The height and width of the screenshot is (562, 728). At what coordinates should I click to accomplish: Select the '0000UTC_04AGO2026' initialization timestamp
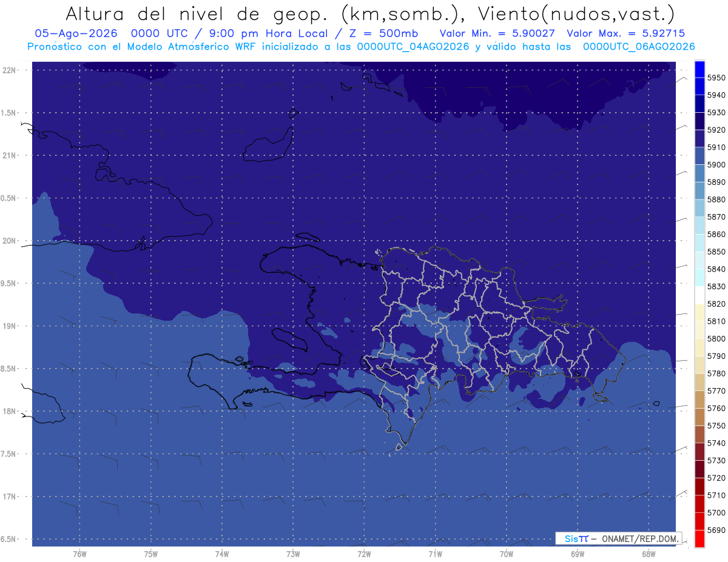tap(413, 46)
